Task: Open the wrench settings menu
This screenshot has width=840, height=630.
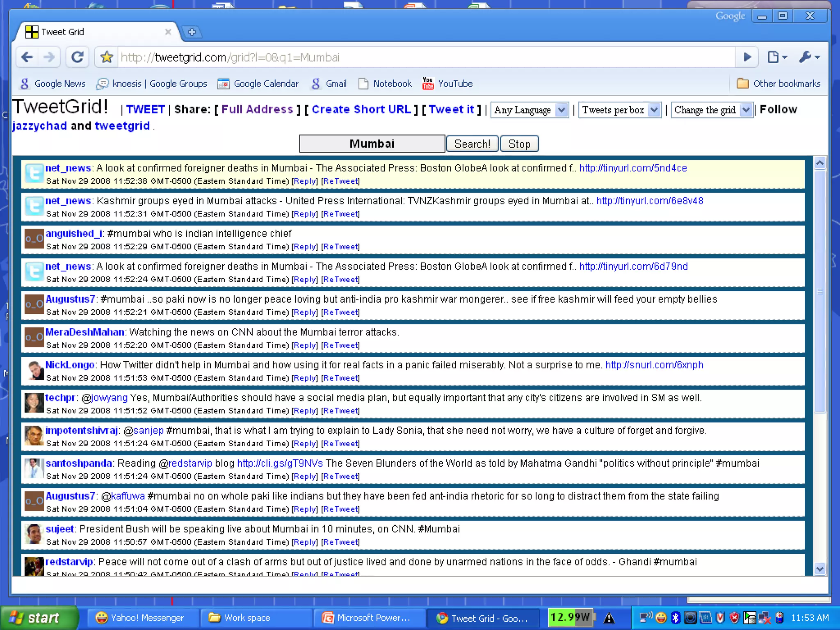Action: click(x=809, y=57)
